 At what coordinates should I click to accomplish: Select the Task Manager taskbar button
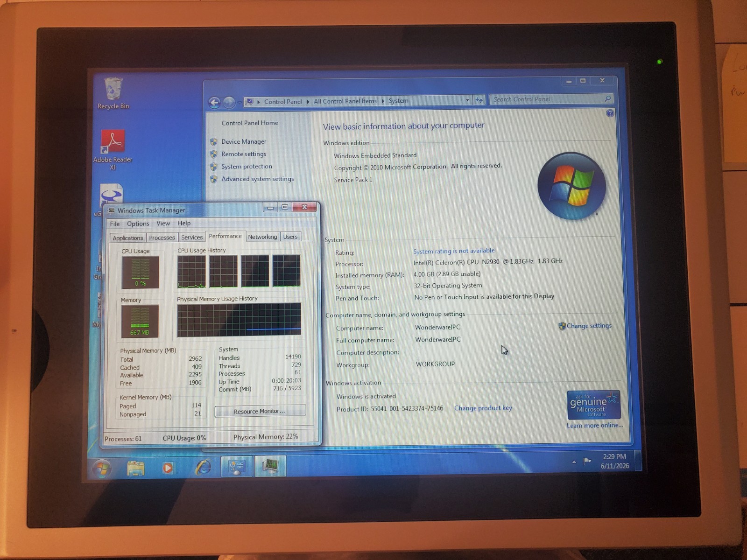(270, 466)
